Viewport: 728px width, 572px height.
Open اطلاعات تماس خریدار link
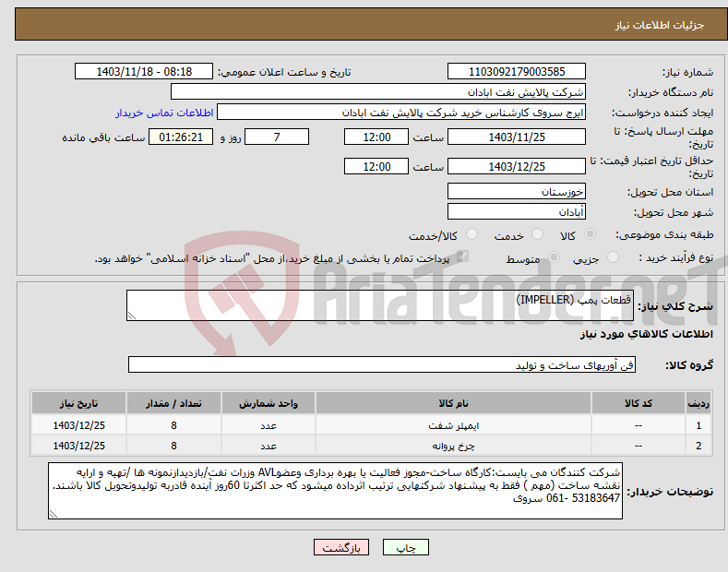(164, 113)
